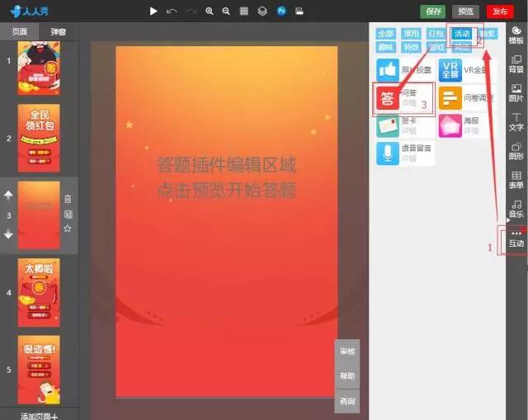Open 详情 link under 语音留言
Image resolution: width=528 pixels, height=420 pixels.
coord(409,158)
